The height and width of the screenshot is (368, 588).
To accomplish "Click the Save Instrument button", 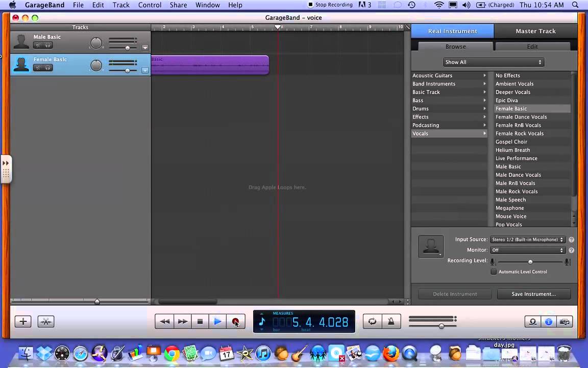I will [x=533, y=294].
